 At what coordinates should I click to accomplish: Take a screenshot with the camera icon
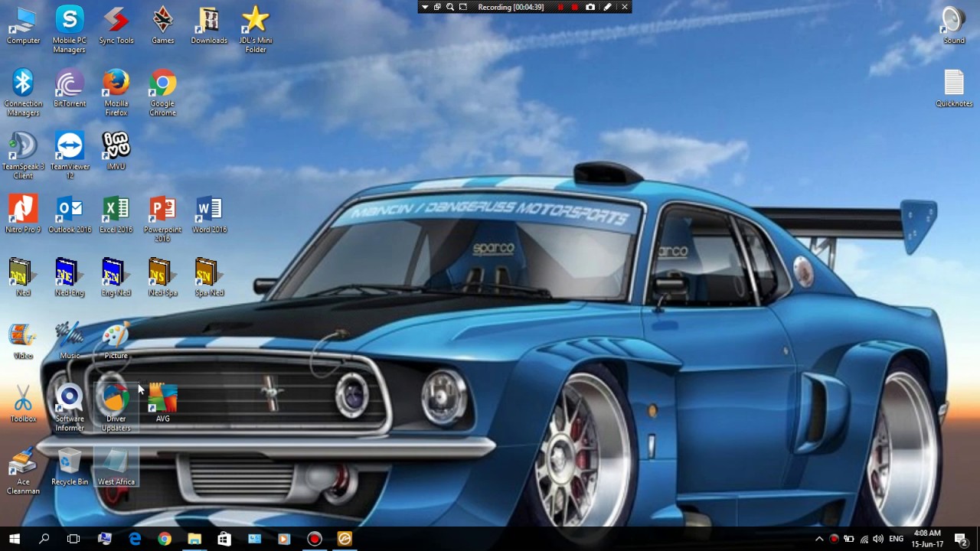tap(590, 7)
